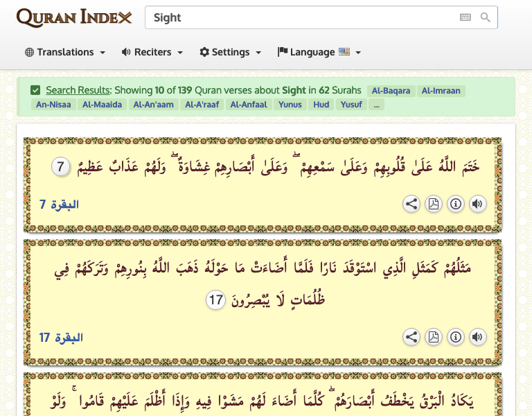
Task: Open PDF export for verse 7
Action: 434,204
